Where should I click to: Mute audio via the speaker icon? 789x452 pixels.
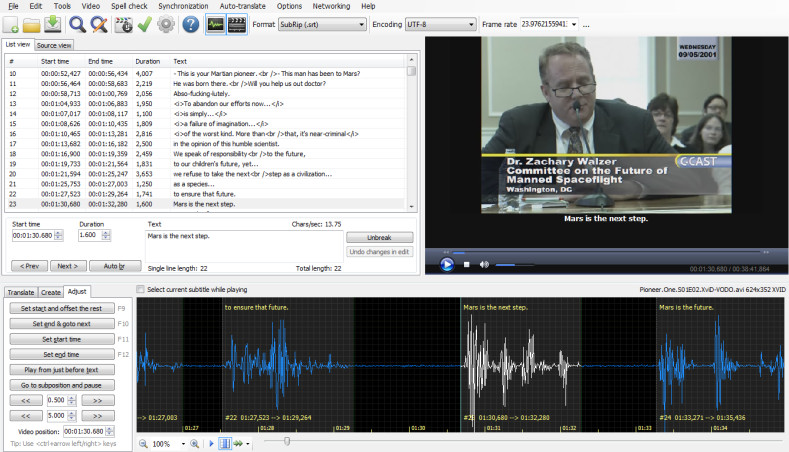[484, 264]
